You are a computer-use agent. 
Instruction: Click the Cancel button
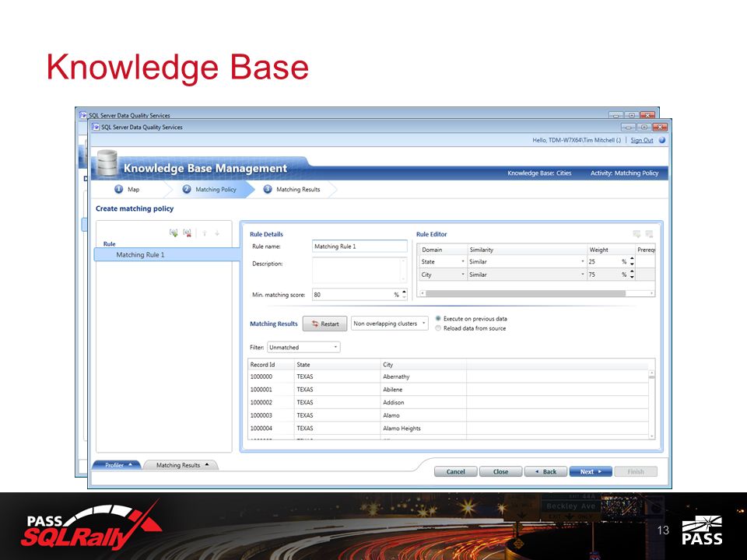[x=455, y=471]
